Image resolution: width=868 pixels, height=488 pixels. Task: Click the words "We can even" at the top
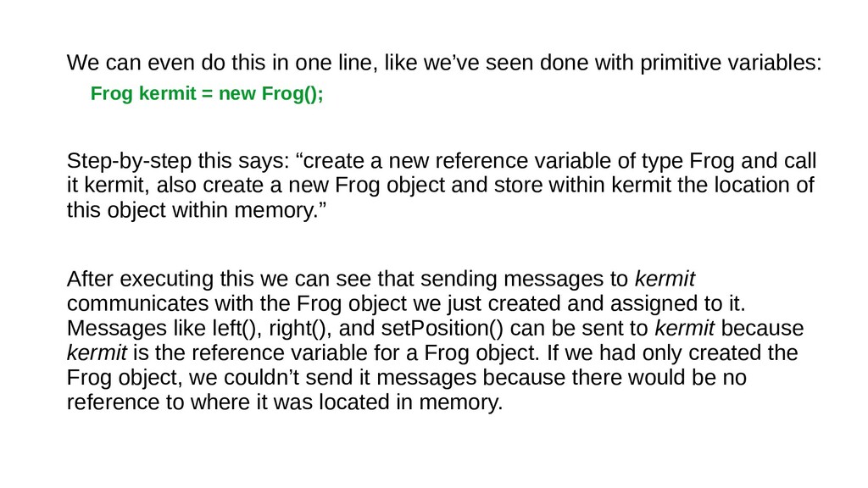tap(131, 63)
